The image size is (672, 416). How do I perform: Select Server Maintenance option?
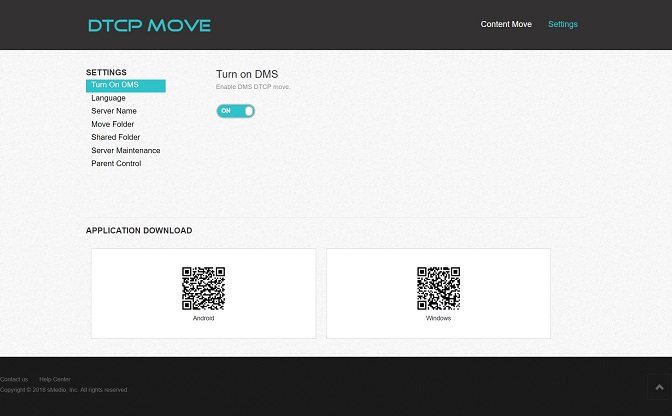tap(125, 150)
